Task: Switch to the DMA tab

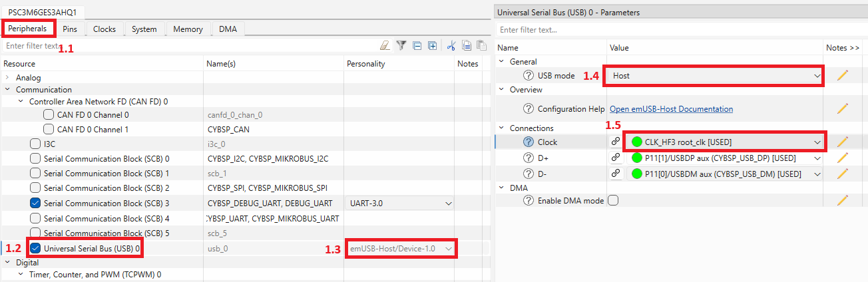Action: [x=228, y=29]
